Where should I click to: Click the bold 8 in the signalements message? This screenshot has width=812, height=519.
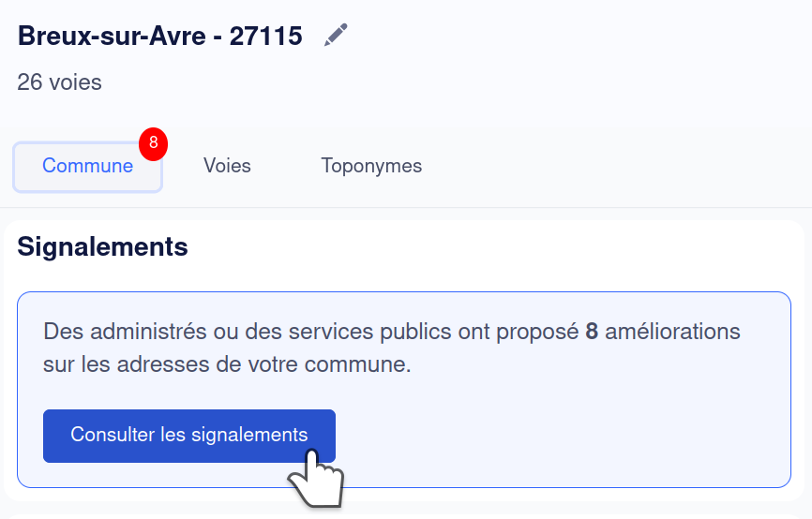click(592, 332)
